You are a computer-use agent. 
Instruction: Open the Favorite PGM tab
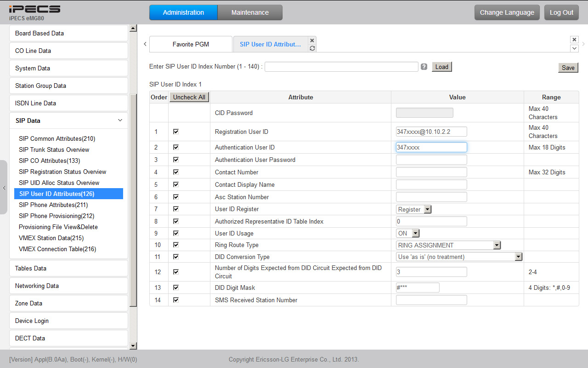[x=191, y=44]
